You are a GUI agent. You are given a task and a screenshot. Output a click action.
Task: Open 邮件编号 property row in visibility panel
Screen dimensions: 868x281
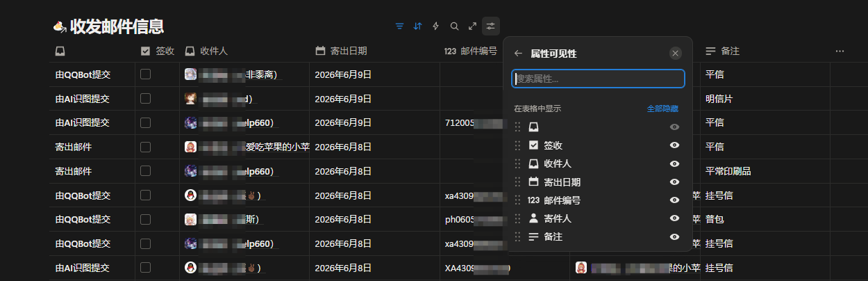[x=597, y=200]
